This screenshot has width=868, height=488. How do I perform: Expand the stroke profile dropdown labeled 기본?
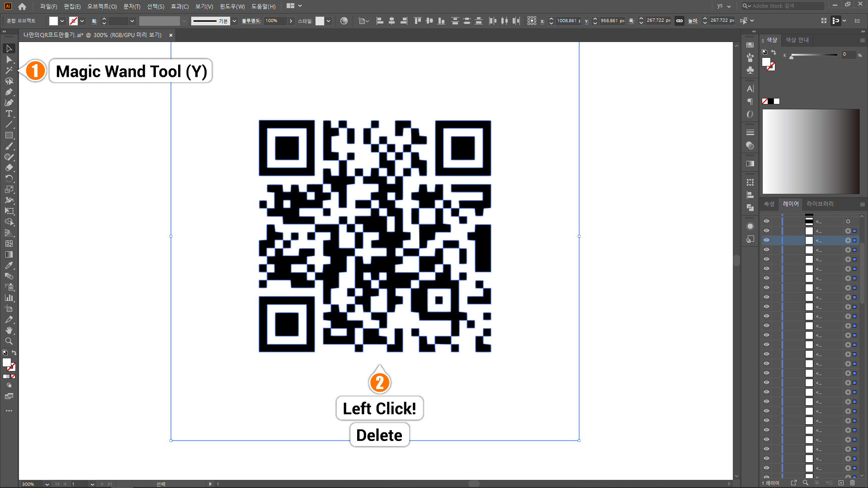[234, 21]
